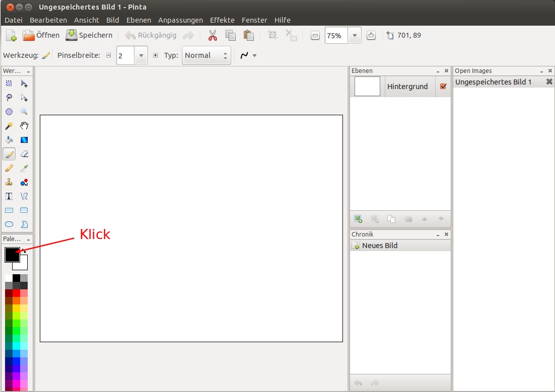
Task: Open the zoom percentage dropdown
Action: (355, 36)
